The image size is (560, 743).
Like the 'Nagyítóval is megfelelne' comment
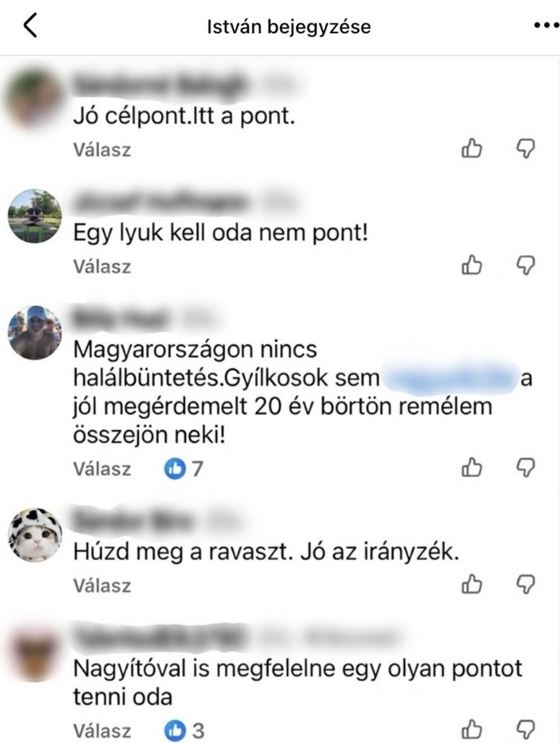(x=472, y=729)
